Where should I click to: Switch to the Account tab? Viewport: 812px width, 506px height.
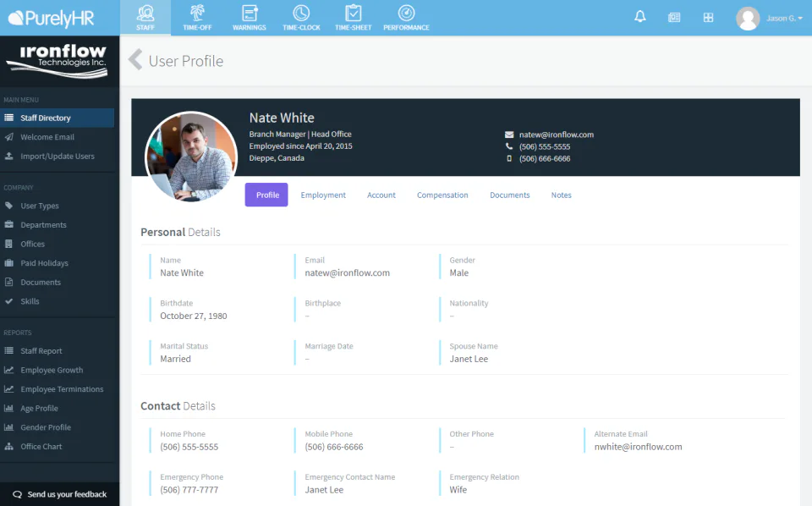click(x=381, y=195)
